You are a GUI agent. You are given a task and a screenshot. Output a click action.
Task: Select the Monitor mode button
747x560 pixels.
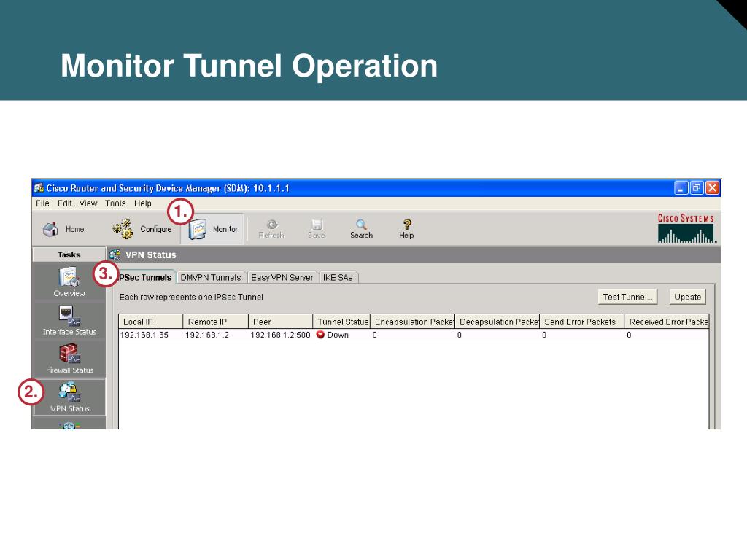(x=213, y=229)
